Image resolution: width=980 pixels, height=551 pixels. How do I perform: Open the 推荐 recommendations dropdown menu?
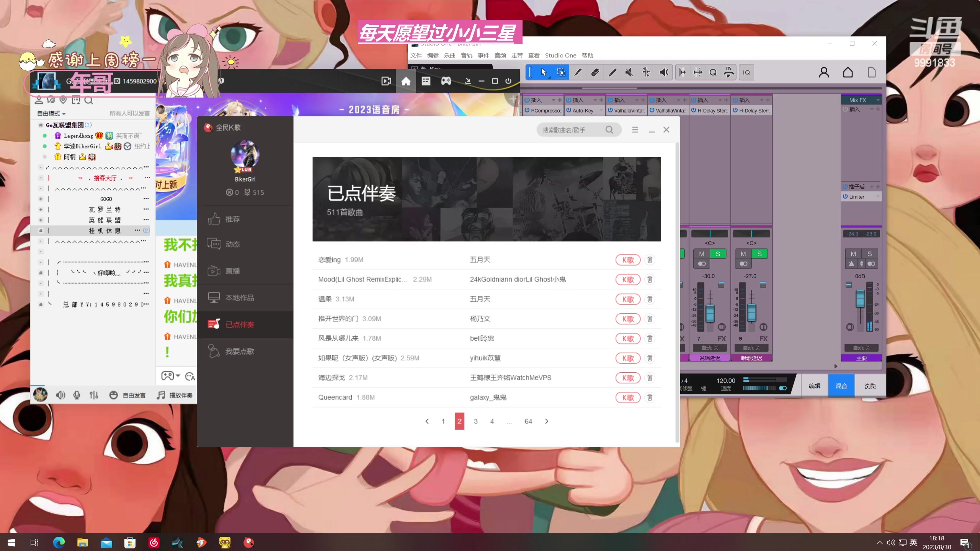click(232, 219)
